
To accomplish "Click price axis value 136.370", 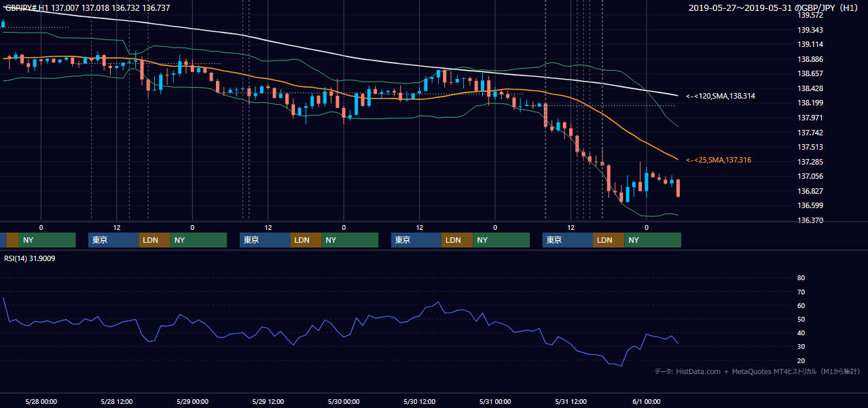I will click(810, 220).
